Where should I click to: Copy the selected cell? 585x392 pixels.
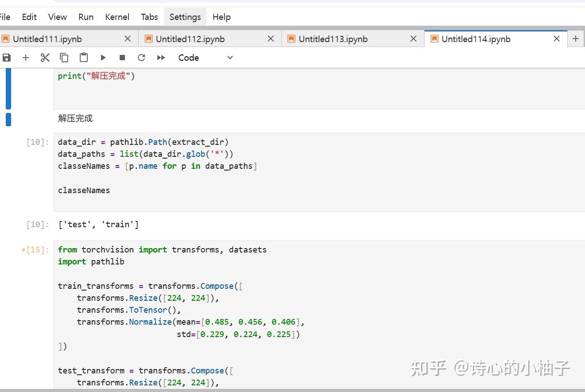point(64,58)
